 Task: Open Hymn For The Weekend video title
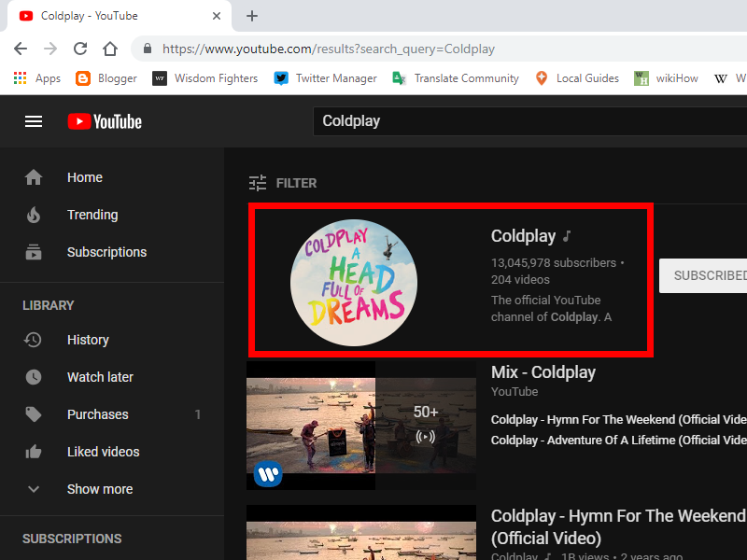619,526
